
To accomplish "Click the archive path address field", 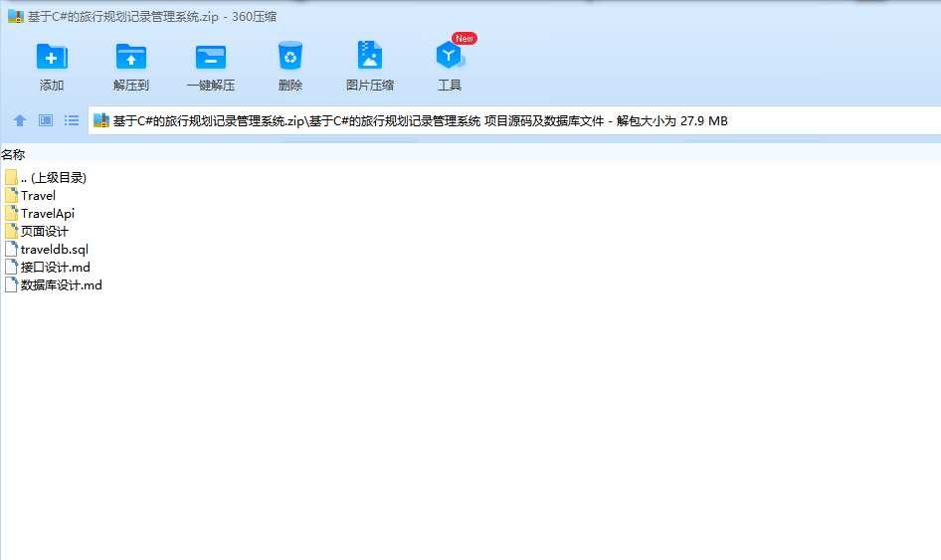I will click(514, 120).
